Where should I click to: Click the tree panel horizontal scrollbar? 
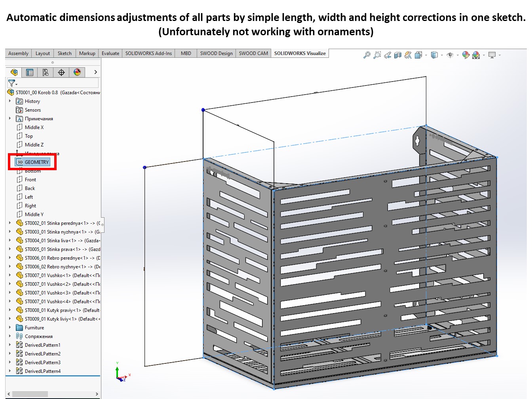30,394
